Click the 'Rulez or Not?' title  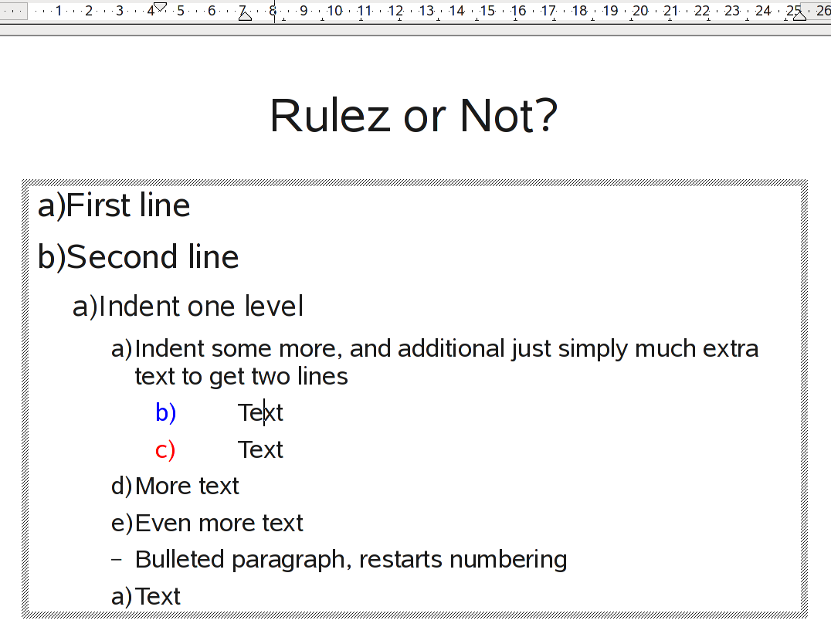click(413, 116)
